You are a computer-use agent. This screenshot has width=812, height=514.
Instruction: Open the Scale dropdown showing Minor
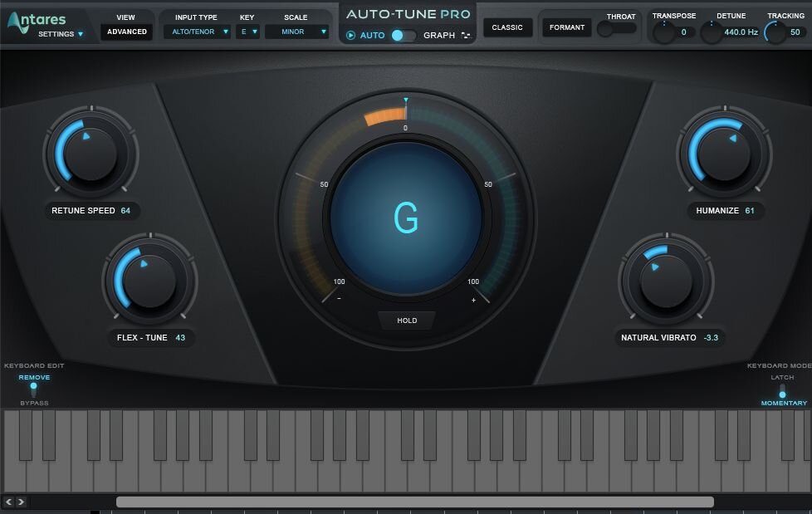point(296,32)
